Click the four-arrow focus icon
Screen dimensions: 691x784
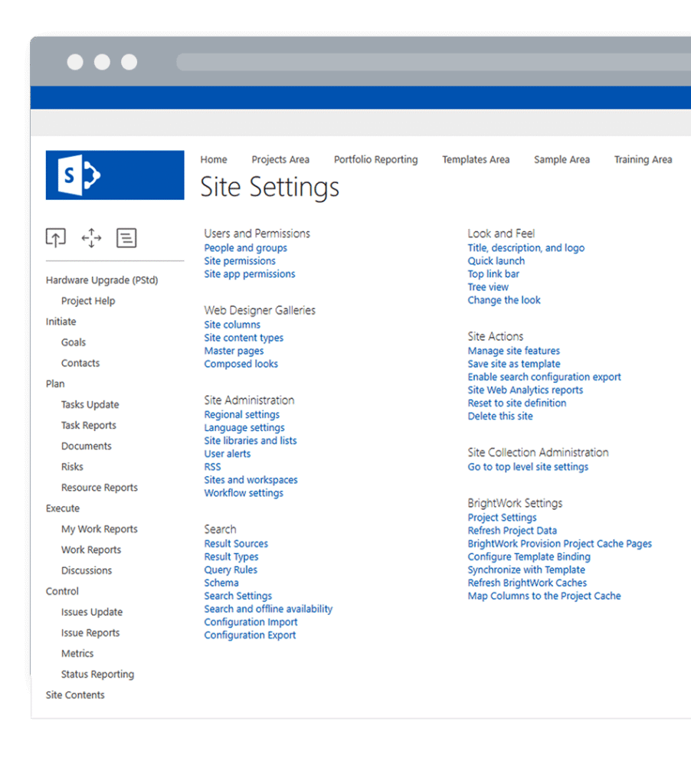(x=91, y=238)
